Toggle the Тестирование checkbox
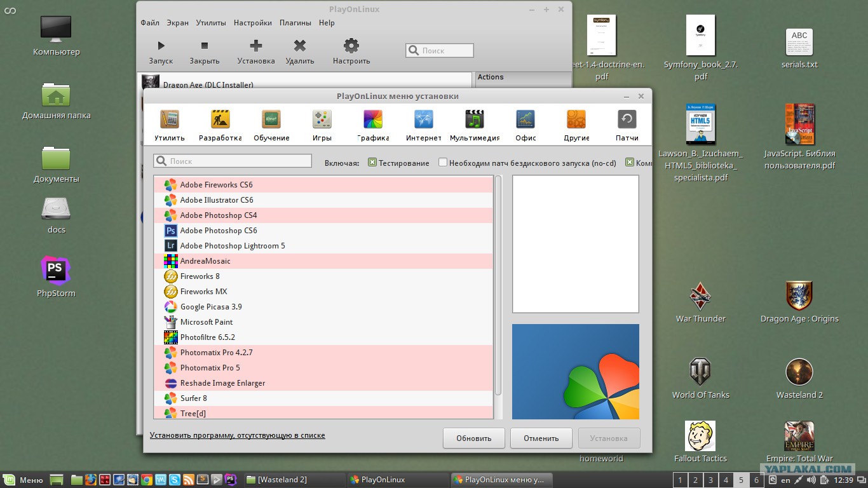 pos(372,163)
